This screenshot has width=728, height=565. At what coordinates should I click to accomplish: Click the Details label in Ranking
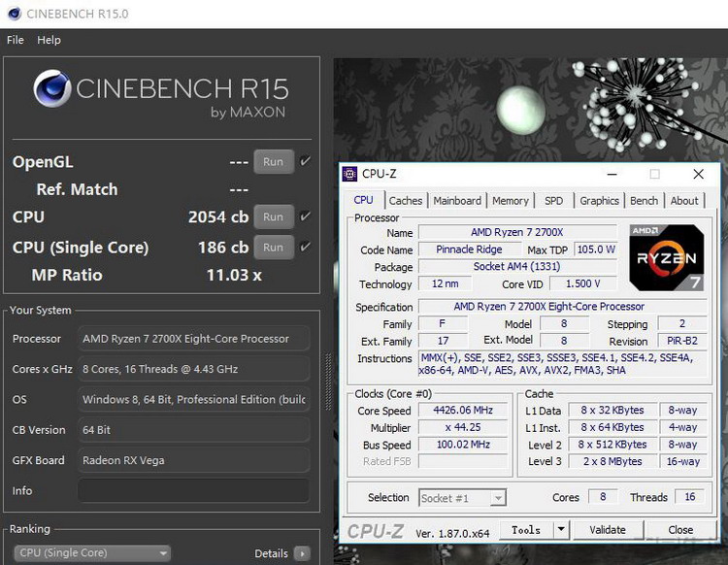click(x=271, y=553)
